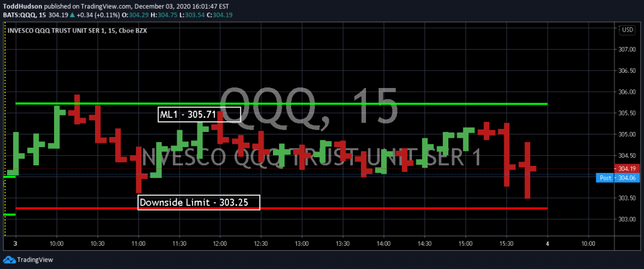
Task: Click the 13:30 time axis label
Action: coord(343,243)
